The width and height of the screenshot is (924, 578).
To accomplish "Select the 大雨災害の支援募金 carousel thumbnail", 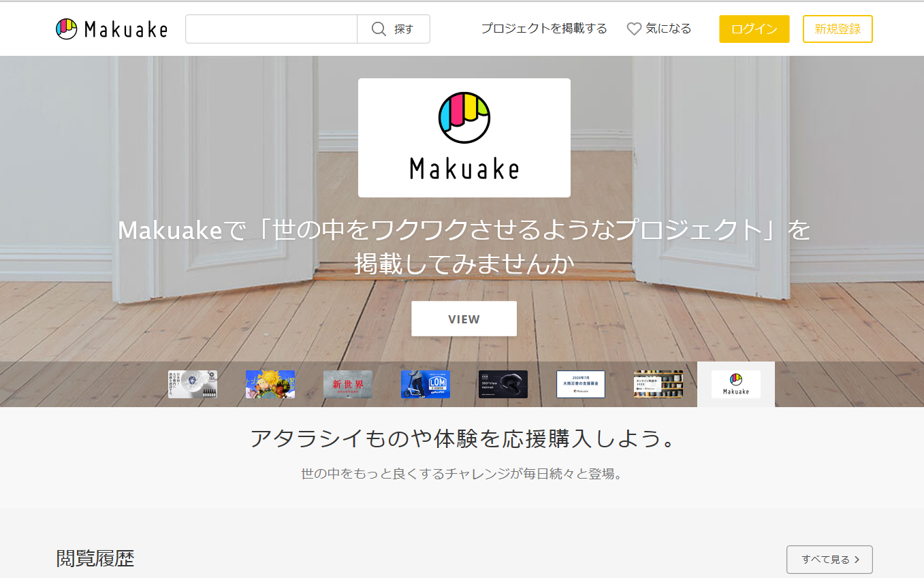I will point(581,385).
